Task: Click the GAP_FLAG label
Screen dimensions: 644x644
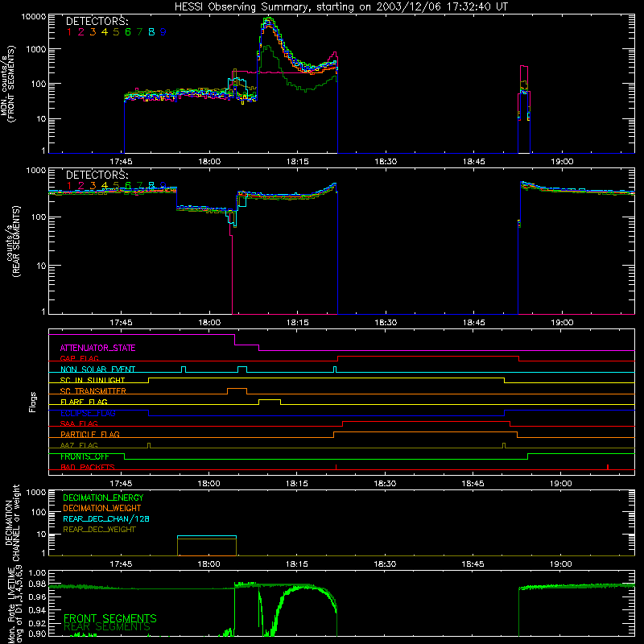Action: pyautogui.click(x=79, y=358)
